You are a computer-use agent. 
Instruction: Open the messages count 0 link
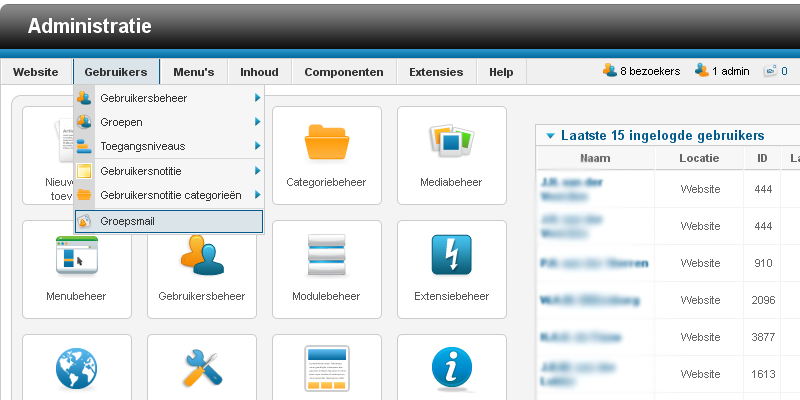[784, 71]
